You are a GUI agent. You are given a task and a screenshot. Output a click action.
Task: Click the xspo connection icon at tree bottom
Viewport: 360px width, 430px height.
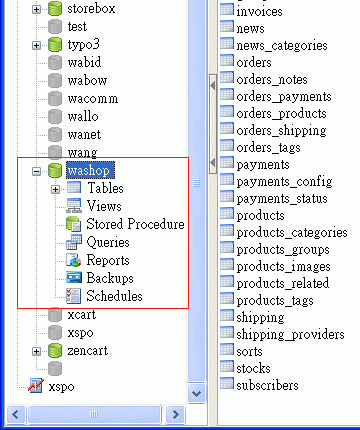[36, 386]
